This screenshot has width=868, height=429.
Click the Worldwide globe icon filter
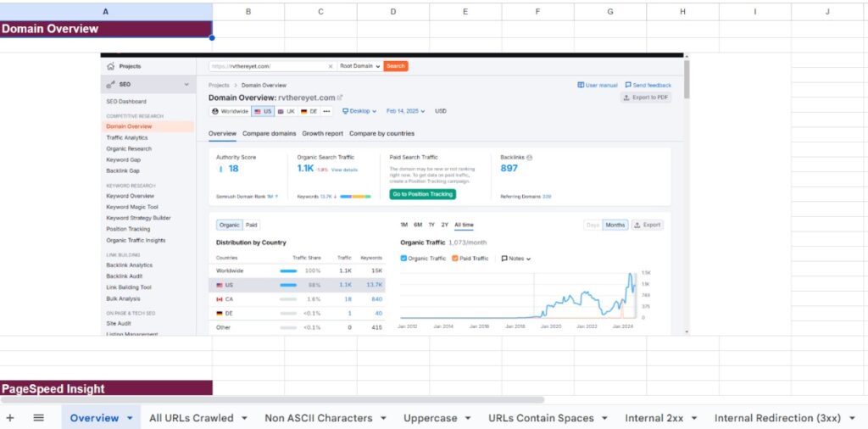coord(215,111)
